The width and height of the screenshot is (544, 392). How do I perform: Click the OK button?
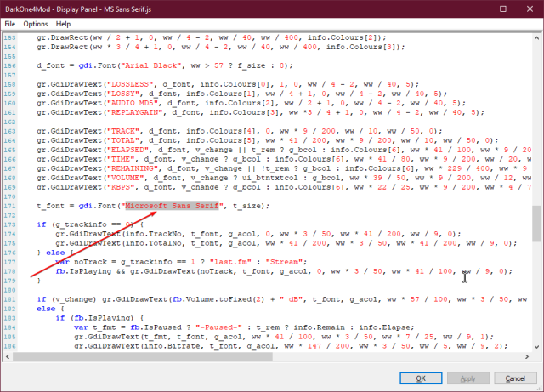(421, 378)
